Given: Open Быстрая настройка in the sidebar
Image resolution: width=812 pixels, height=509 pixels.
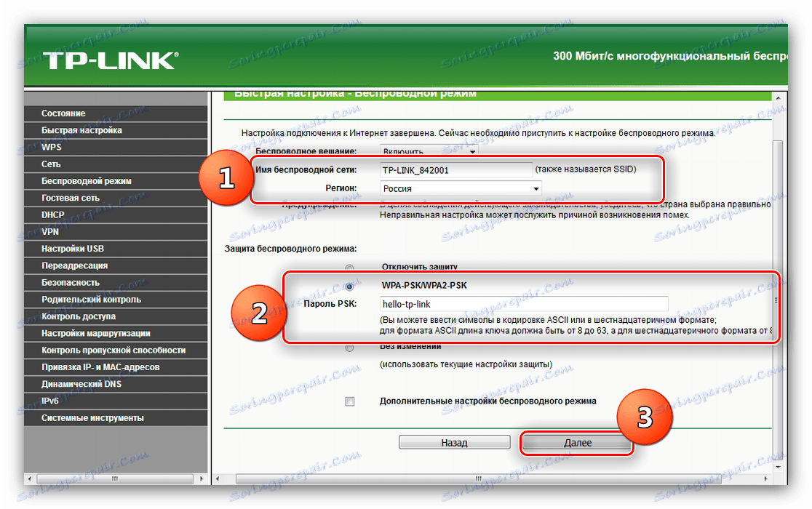Looking at the screenshot, I should [116, 130].
